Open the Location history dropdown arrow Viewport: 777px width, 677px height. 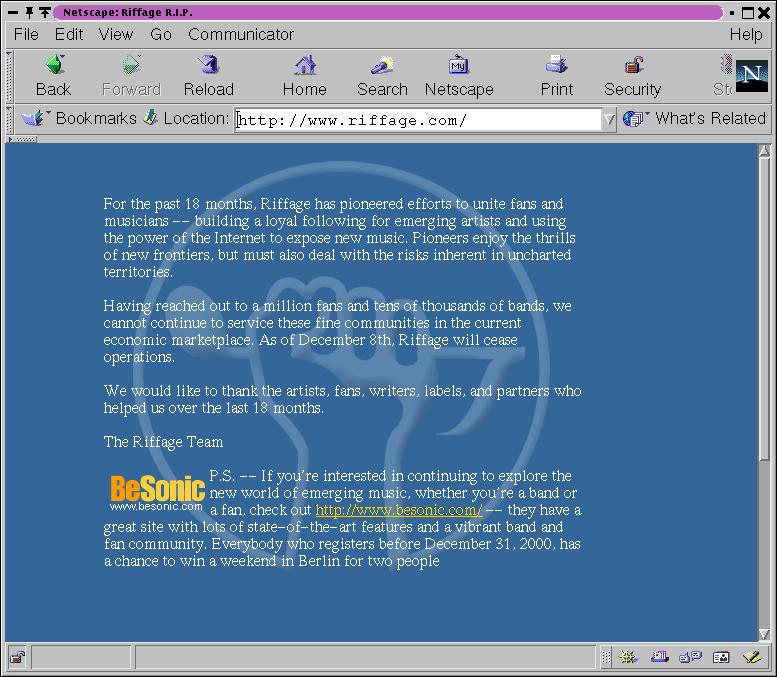(x=610, y=119)
